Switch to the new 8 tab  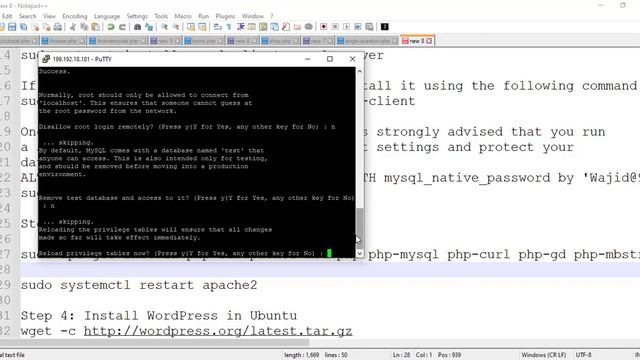[416, 41]
